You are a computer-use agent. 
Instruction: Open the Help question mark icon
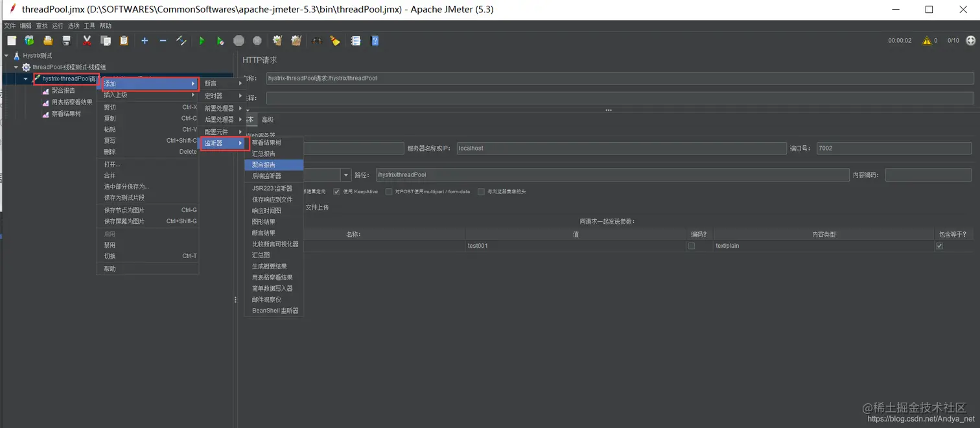click(375, 41)
